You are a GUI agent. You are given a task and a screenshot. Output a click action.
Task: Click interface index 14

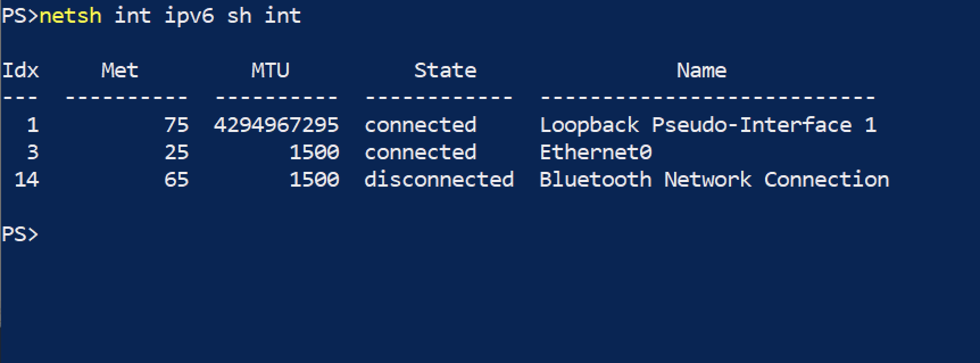pyautogui.click(x=27, y=180)
